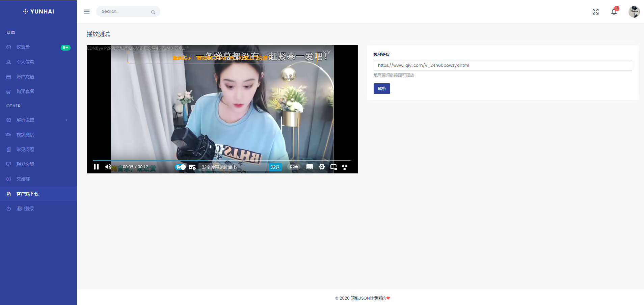Open 视频测试 in the sidebar
This screenshot has height=305, width=644.
pos(25,135)
